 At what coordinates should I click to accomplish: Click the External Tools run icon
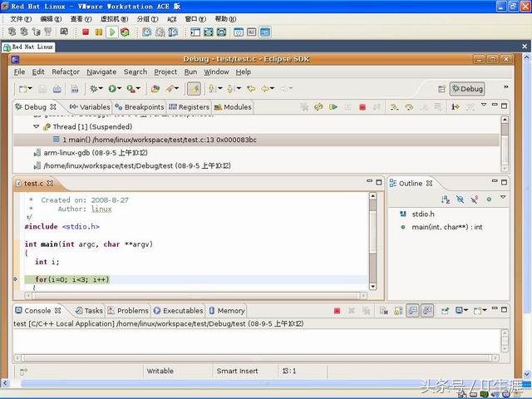131,89
